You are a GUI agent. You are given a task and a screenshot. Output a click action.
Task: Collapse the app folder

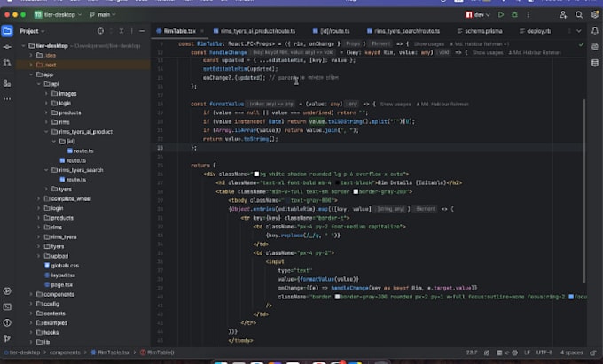pos(31,74)
